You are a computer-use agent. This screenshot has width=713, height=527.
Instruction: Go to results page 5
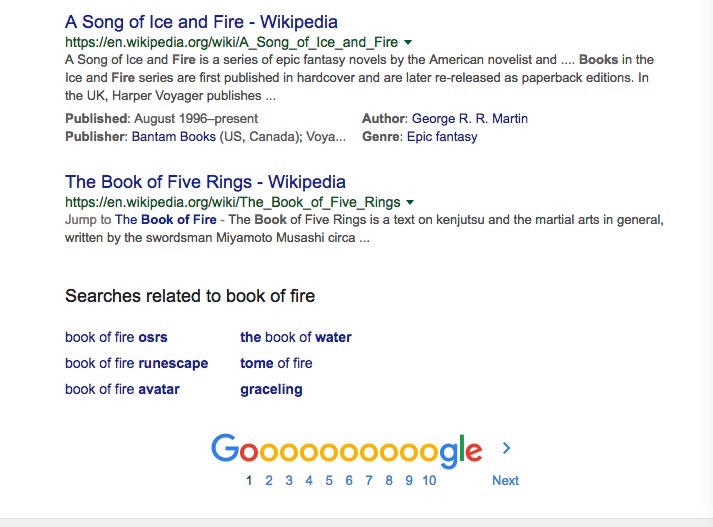coord(329,481)
